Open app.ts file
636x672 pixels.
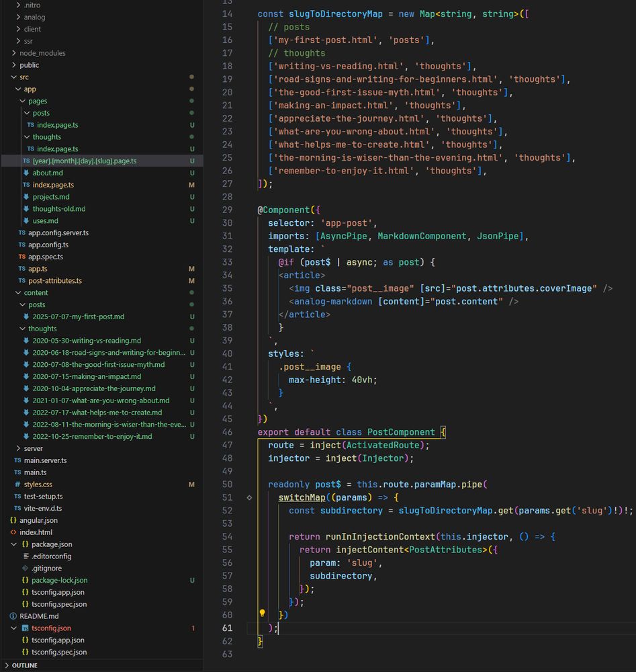tap(38, 269)
